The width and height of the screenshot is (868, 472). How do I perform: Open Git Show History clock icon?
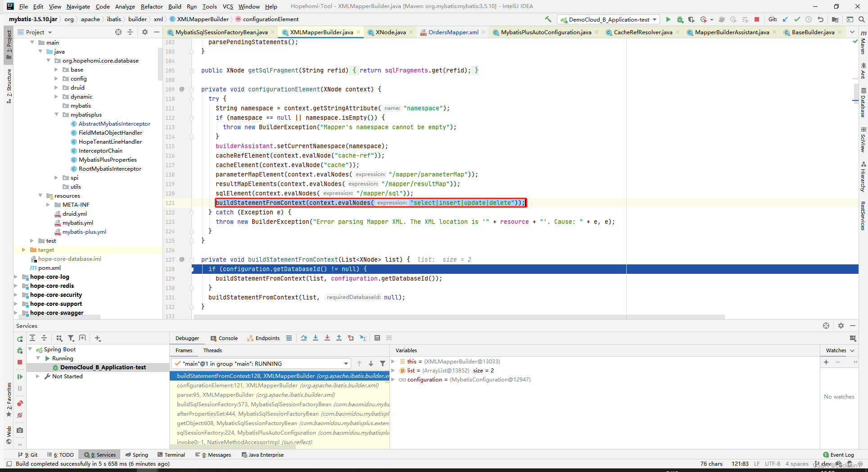[809, 19]
